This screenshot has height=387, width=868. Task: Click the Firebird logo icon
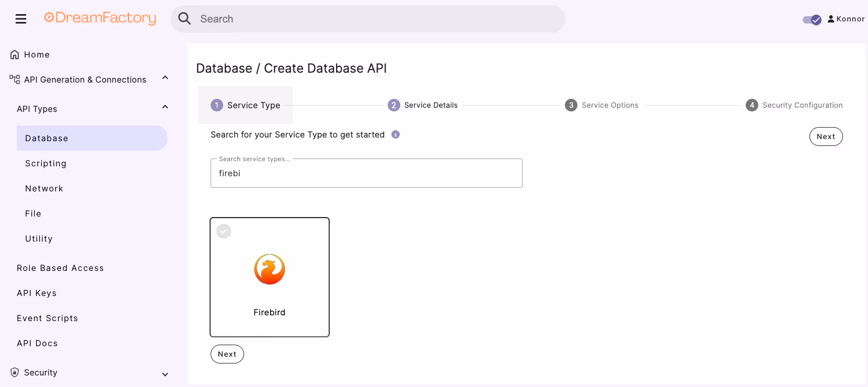(270, 269)
